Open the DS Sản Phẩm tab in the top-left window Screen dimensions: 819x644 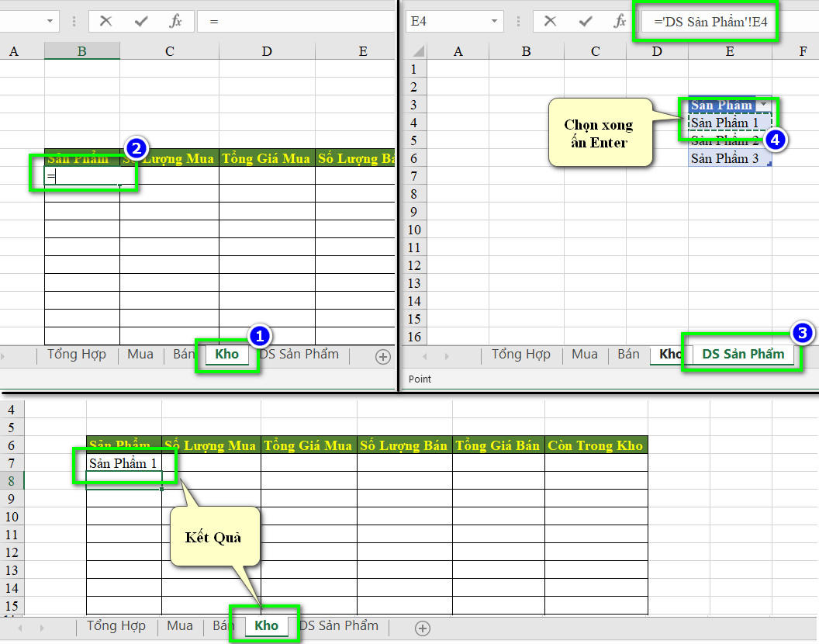pyautogui.click(x=299, y=355)
